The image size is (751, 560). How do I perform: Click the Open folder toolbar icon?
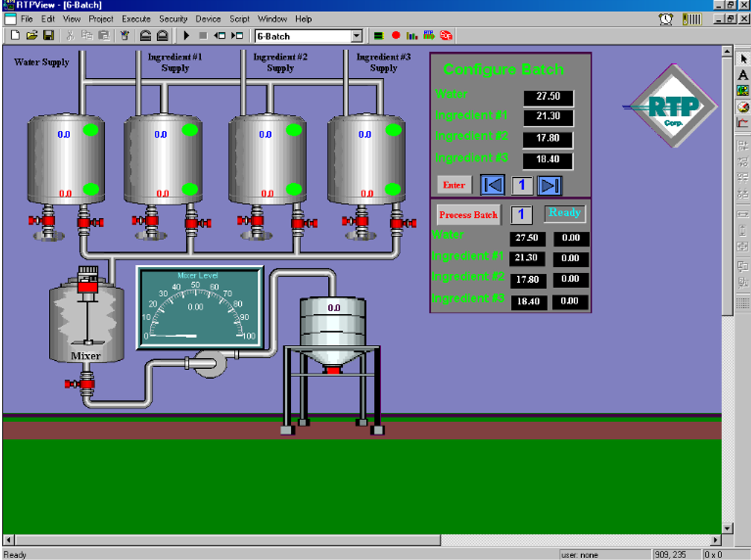pyautogui.click(x=32, y=36)
